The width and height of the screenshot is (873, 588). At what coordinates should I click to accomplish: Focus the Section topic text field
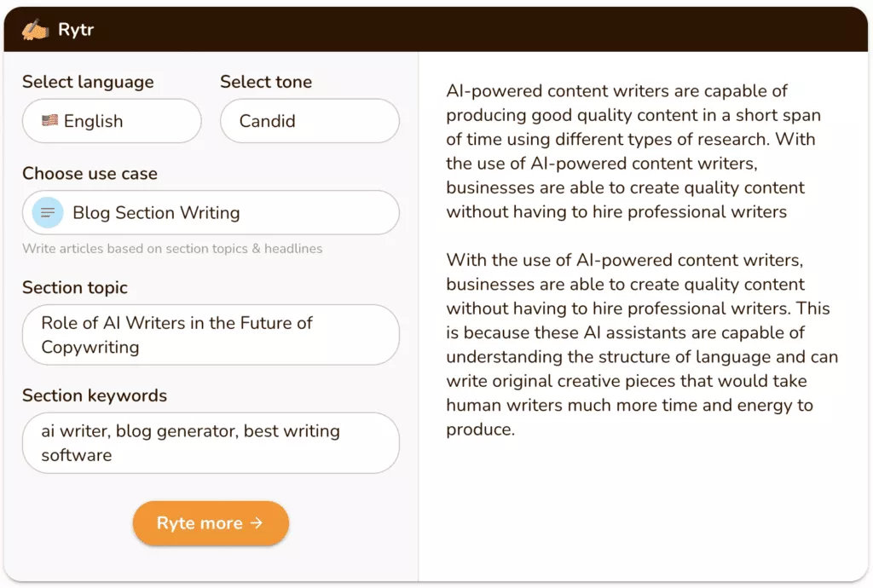[x=211, y=335]
